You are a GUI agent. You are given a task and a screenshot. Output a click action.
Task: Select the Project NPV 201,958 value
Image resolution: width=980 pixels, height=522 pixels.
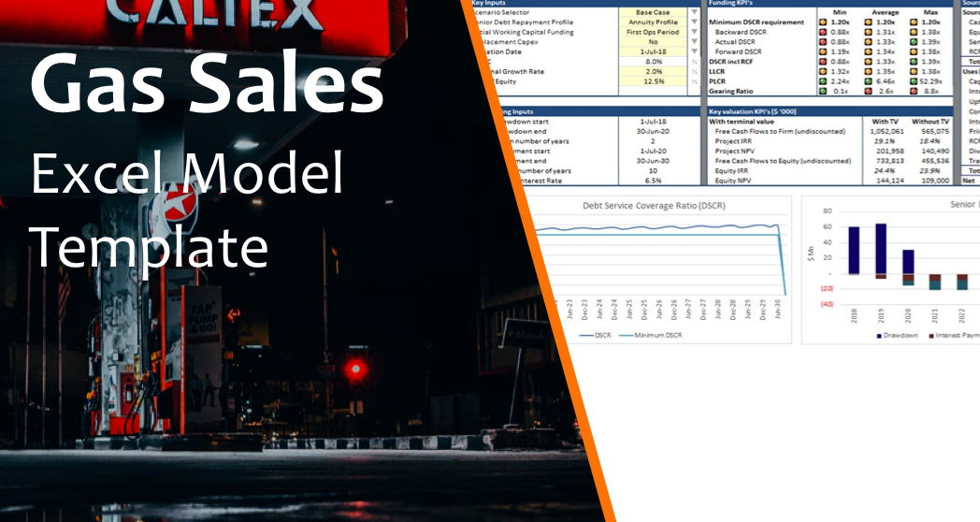coord(890,152)
